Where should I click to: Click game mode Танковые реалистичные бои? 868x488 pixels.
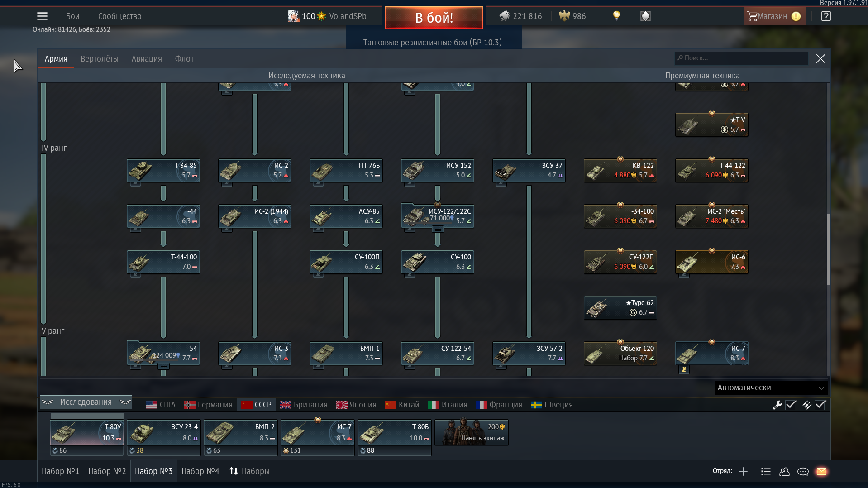pos(433,43)
